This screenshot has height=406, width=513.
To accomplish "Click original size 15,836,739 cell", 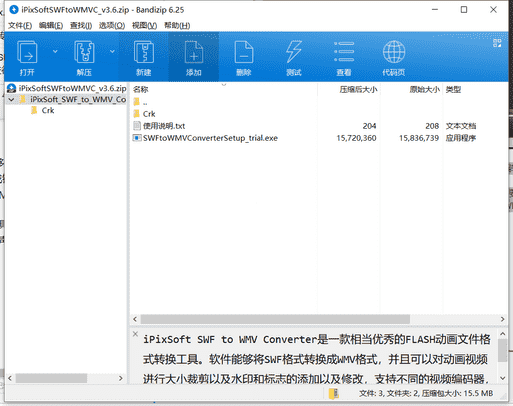I will [x=419, y=138].
